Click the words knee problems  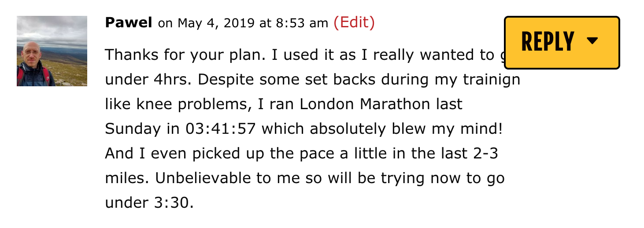pyautogui.click(x=170, y=105)
